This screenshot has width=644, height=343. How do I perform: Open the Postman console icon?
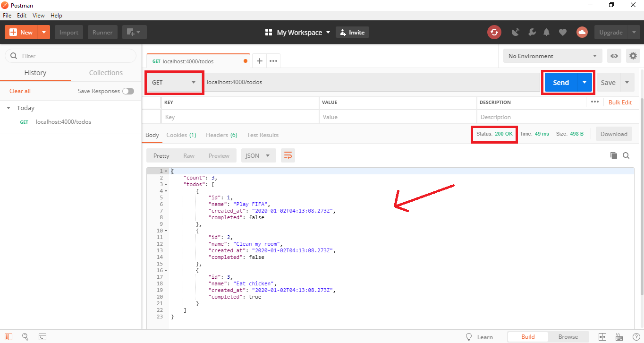42,337
